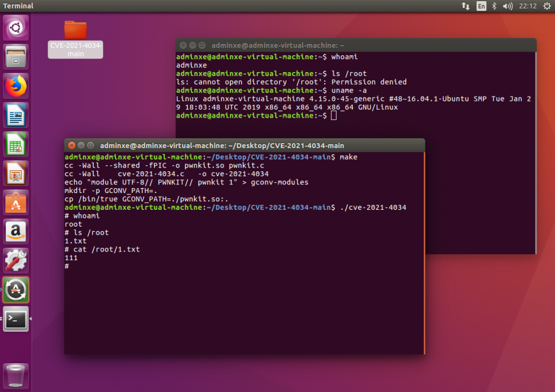Viewport: 555px width, 392px height.
Task: Maximize the front CVE-2021-4034-main terminal window
Action: (x=91, y=145)
